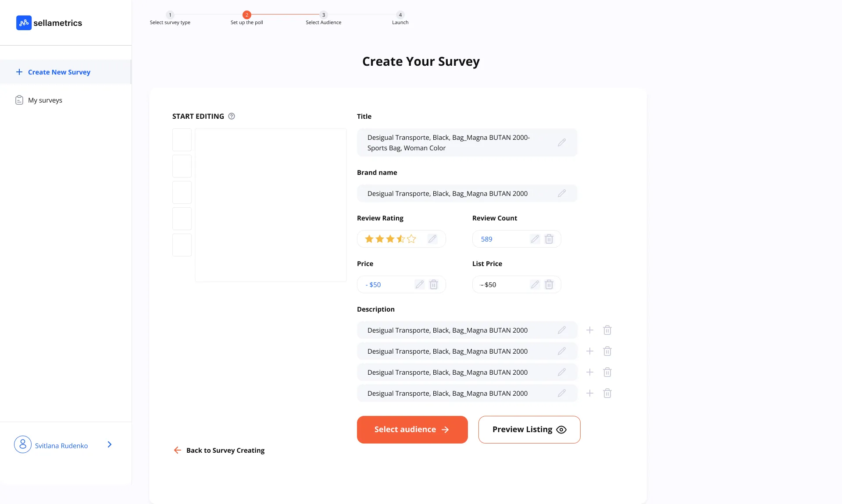Add line after third Description row

(x=590, y=372)
